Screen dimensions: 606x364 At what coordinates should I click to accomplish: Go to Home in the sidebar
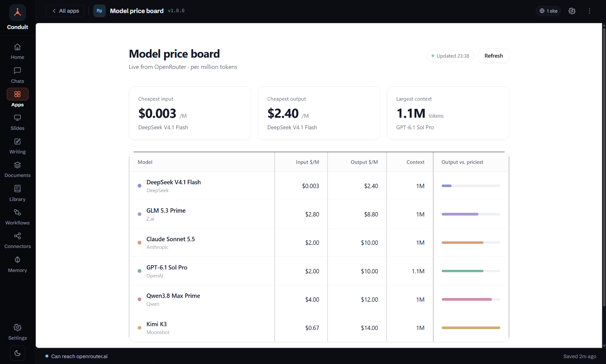click(x=18, y=51)
